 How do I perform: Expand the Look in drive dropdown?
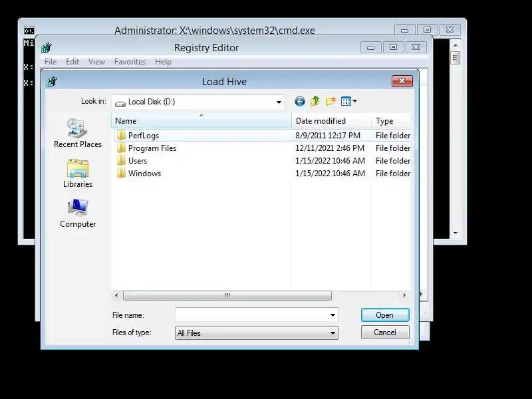(x=279, y=102)
